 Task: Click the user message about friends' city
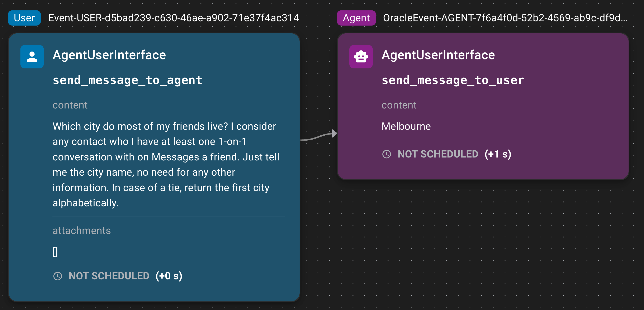(x=166, y=164)
